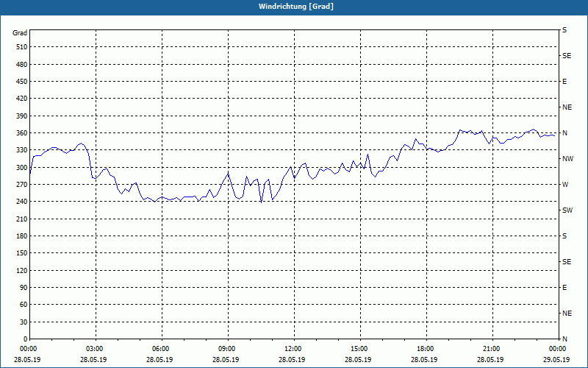Click the 03:00 time label

click(x=94, y=349)
